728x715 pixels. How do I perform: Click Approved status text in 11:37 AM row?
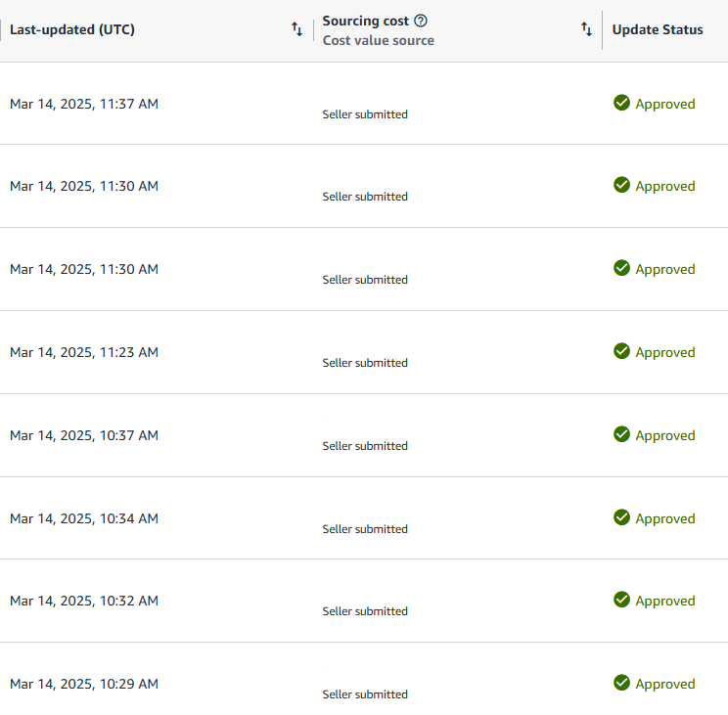[x=665, y=104]
